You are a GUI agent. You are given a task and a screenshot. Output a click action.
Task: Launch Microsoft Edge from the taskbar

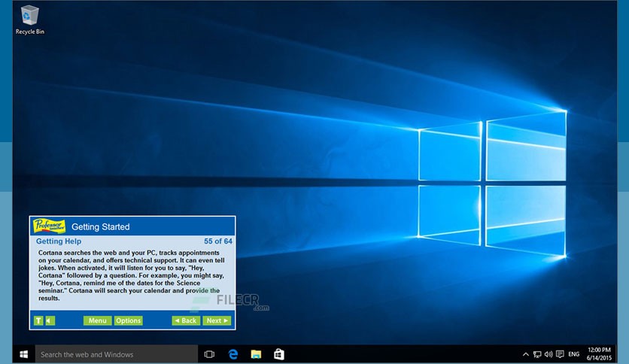233,354
